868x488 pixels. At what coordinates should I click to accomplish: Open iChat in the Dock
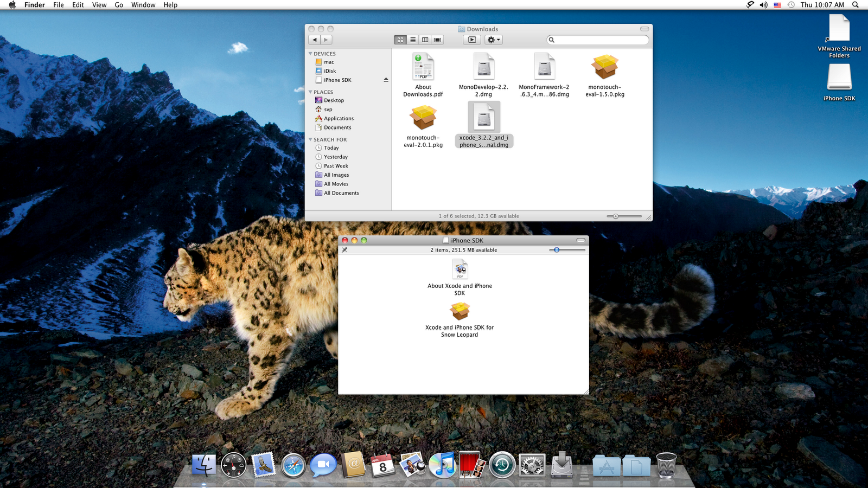323,465
